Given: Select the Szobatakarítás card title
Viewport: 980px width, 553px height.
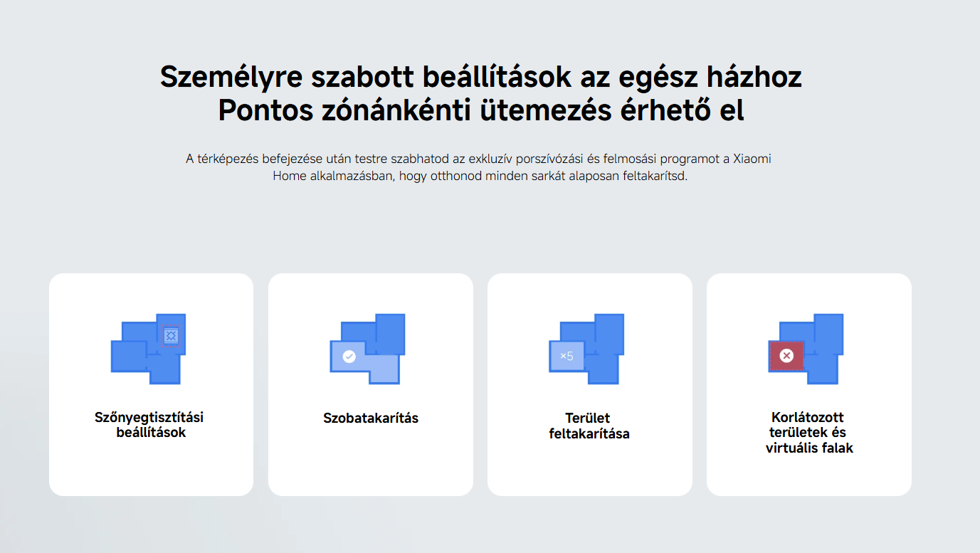Looking at the screenshot, I should 370,418.
